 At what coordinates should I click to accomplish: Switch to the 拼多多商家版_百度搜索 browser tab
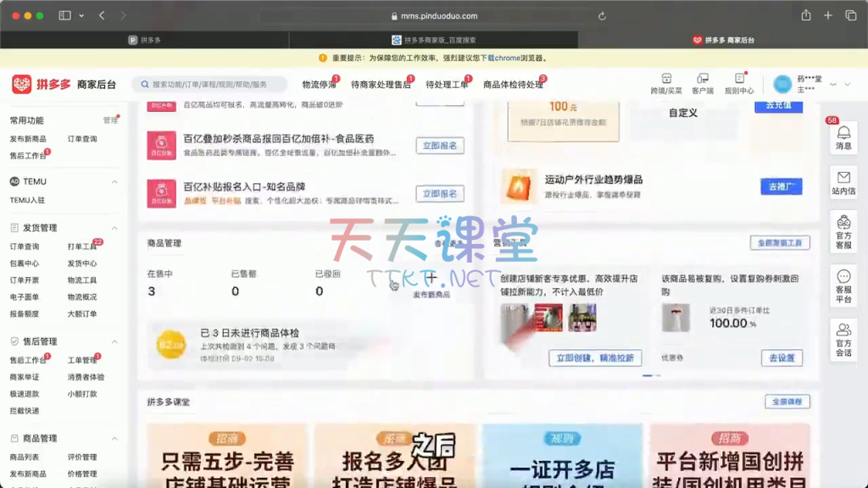pyautogui.click(x=433, y=40)
